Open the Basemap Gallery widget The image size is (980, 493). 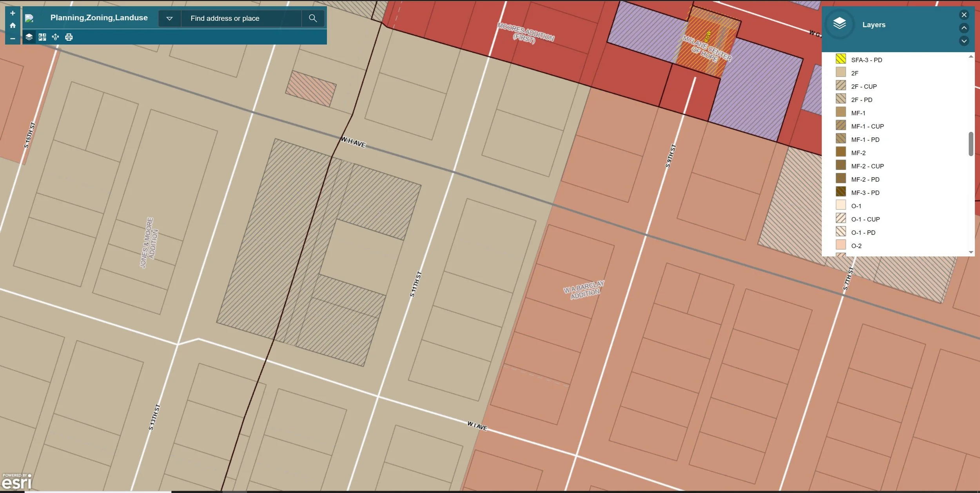(42, 37)
